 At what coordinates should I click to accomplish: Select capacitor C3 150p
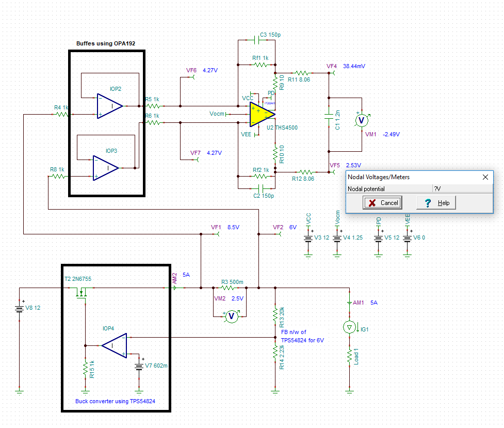(256, 40)
